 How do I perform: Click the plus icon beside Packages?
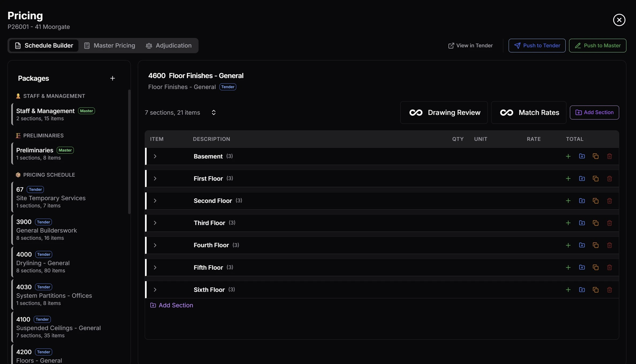[112, 78]
